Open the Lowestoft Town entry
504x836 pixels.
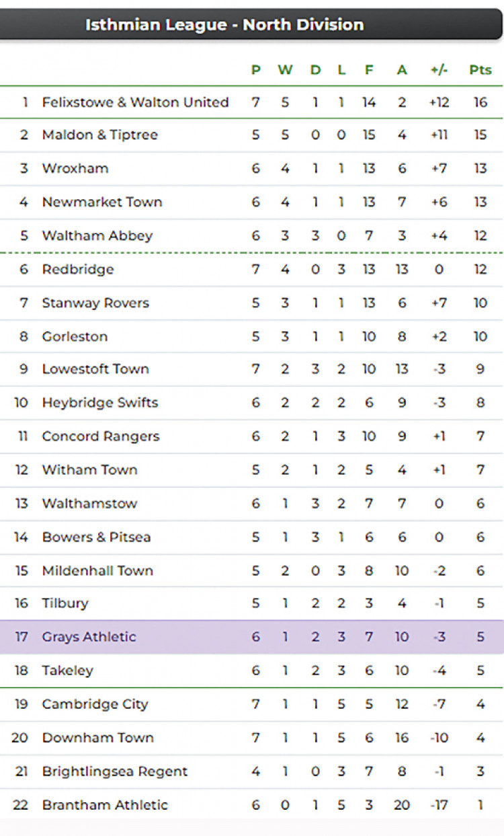point(95,369)
